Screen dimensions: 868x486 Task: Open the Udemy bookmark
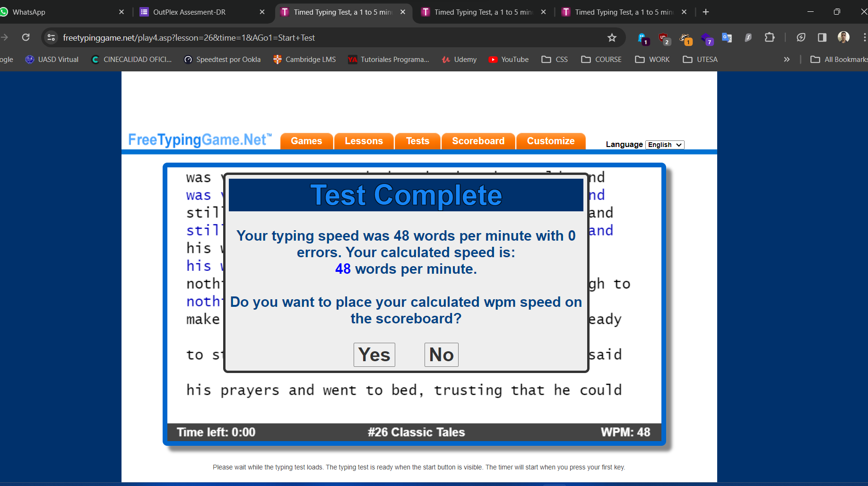[459, 60]
